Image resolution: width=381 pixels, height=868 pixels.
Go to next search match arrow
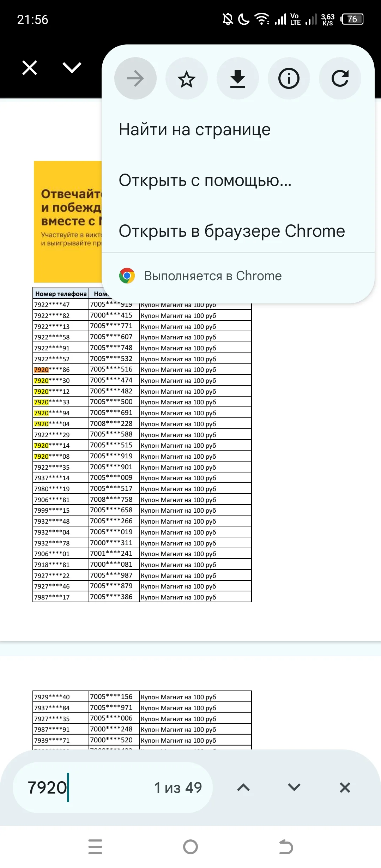[294, 788]
